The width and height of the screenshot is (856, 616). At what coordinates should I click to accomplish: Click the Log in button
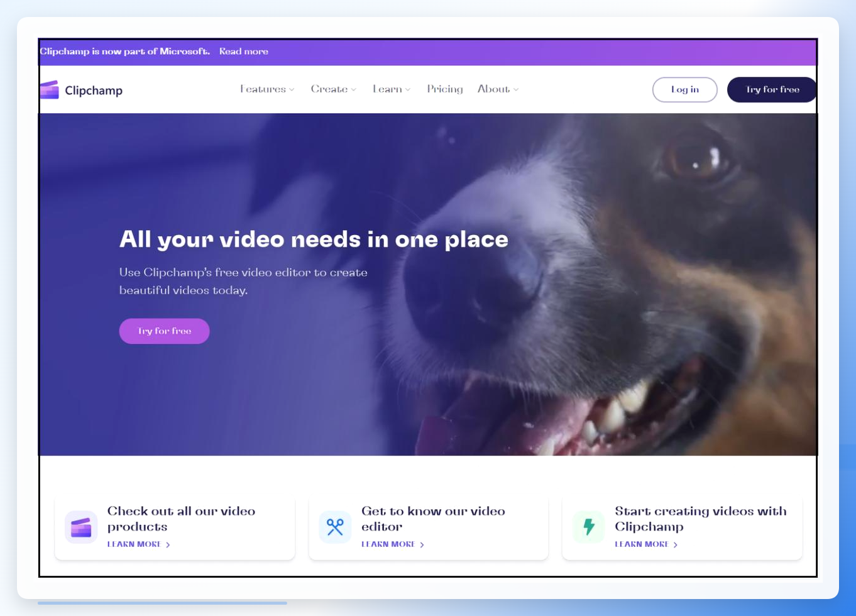click(x=685, y=90)
